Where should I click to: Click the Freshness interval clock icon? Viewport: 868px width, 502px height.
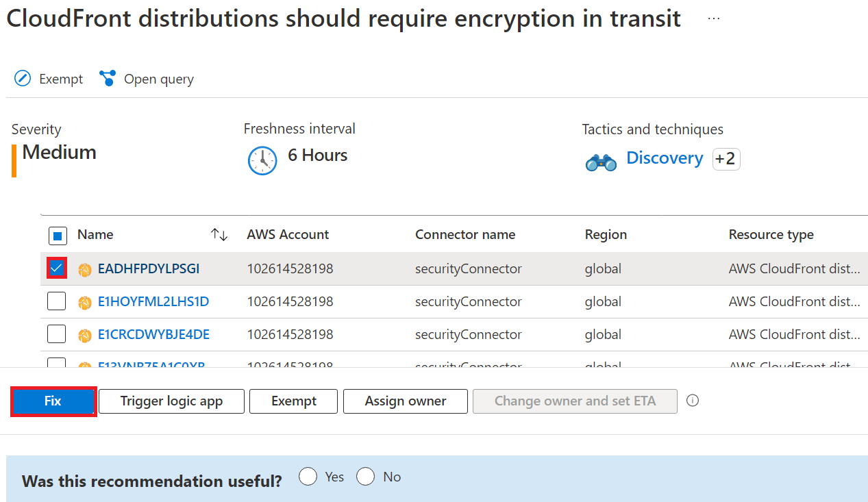262,160
